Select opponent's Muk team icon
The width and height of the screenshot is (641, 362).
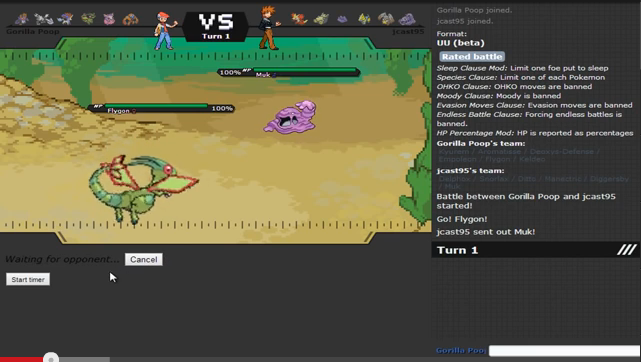tap(407, 19)
